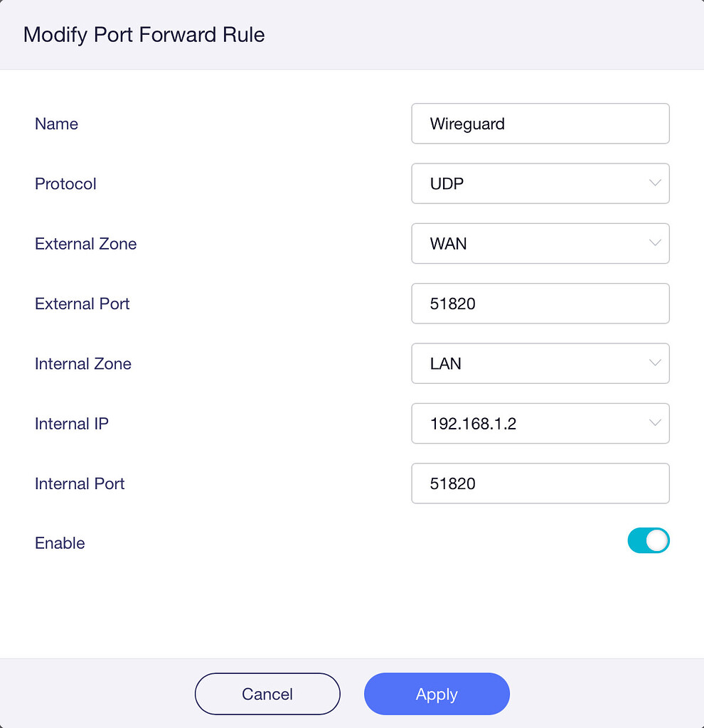The height and width of the screenshot is (728, 704).
Task: Select the Internal IP label
Action: click(x=71, y=424)
